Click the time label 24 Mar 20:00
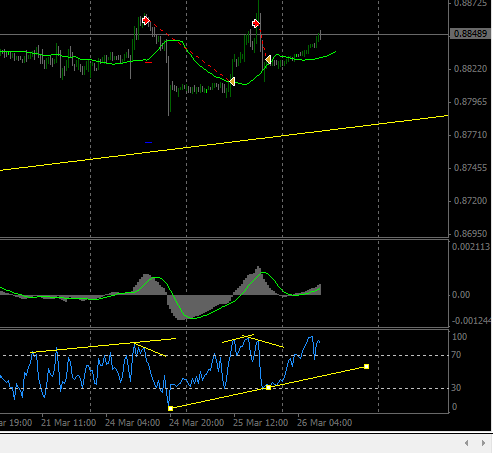Screen dimensions: 493x454 [x=197, y=423]
